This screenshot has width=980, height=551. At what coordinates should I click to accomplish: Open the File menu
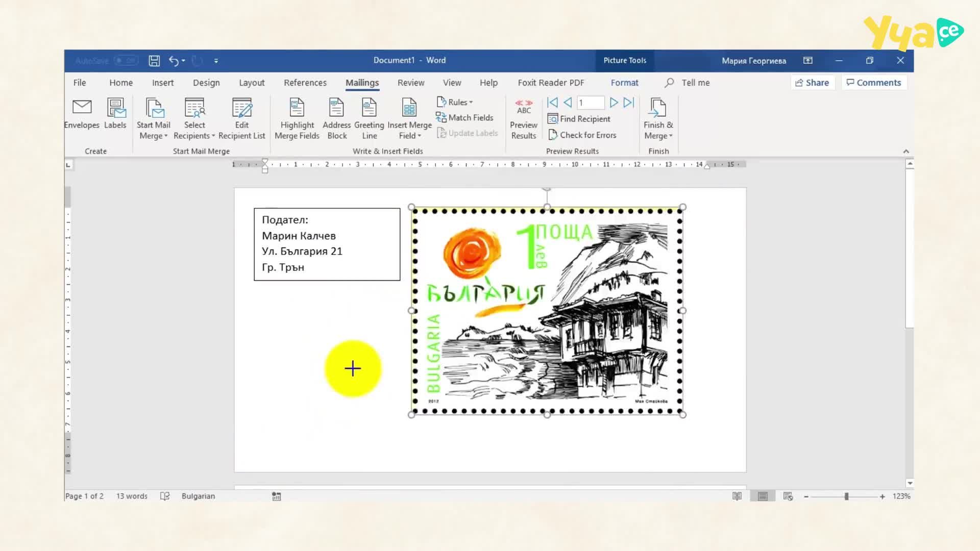click(x=80, y=83)
